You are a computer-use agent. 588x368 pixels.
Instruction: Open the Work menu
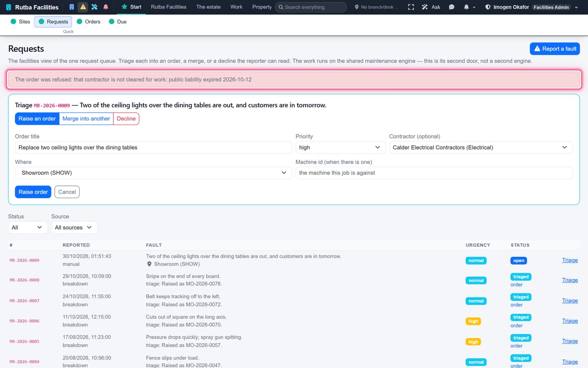coord(237,7)
